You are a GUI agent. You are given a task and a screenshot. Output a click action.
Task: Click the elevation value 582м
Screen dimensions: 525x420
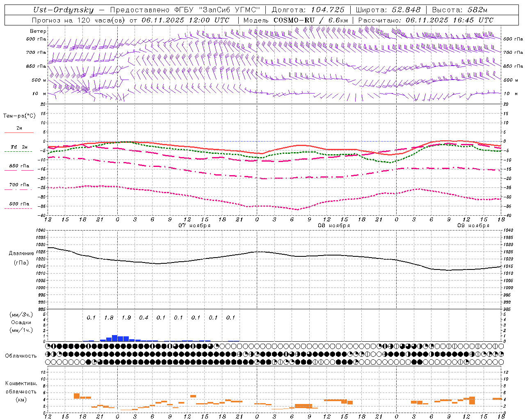pyautogui.click(x=477, y=10)
